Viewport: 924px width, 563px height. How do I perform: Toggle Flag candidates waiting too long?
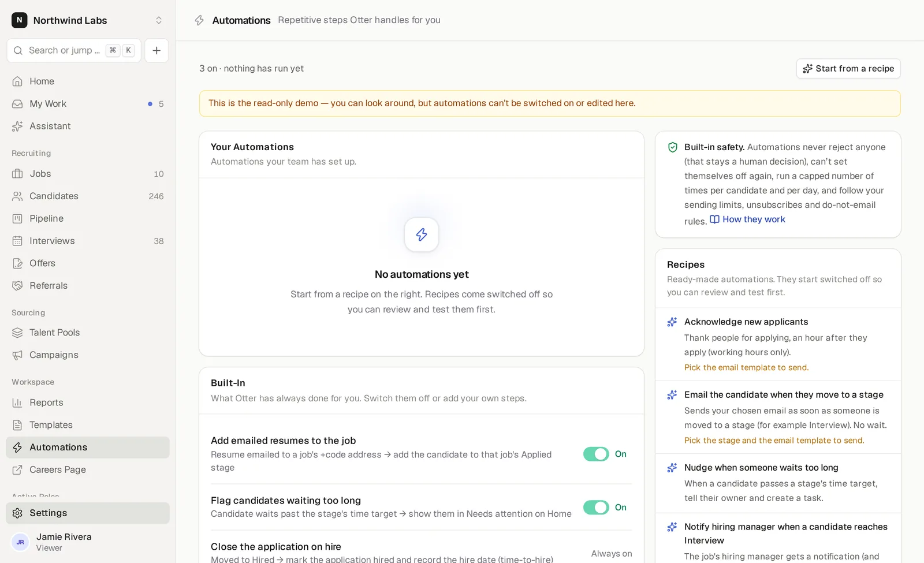[596, 508]
